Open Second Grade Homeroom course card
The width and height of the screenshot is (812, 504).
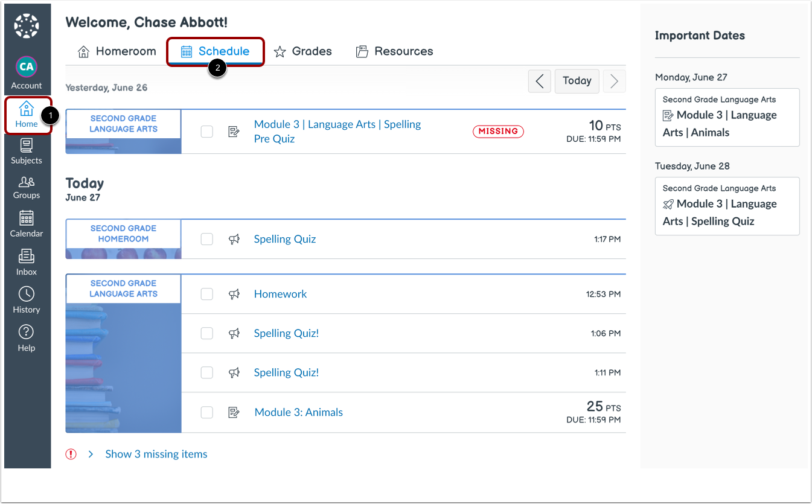123,239
